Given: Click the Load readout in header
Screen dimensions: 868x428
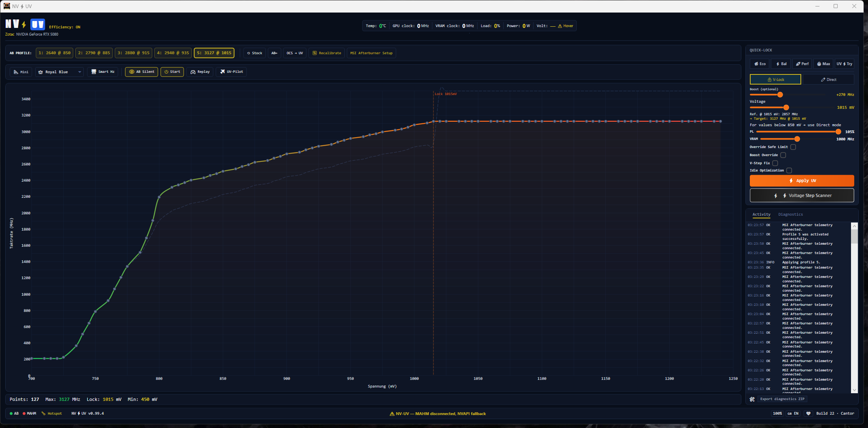Looking at the screenshot, I should pyautogui.click(x=490, y=26).
